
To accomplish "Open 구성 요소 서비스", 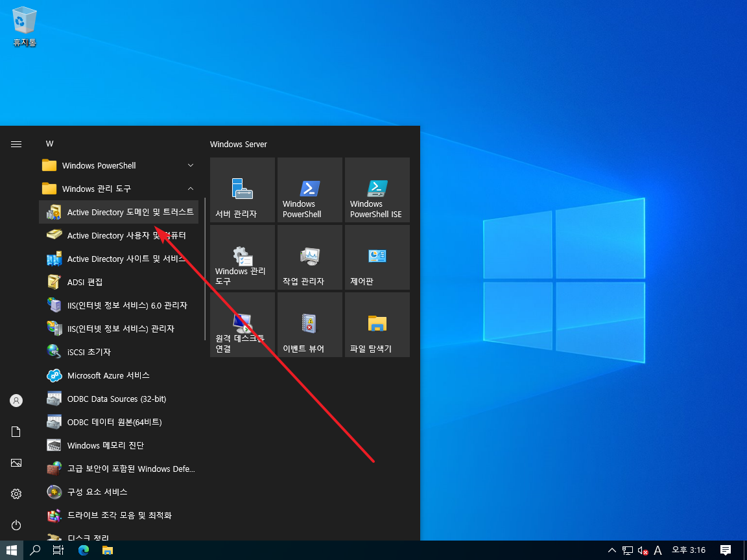I will coord(119,493).
